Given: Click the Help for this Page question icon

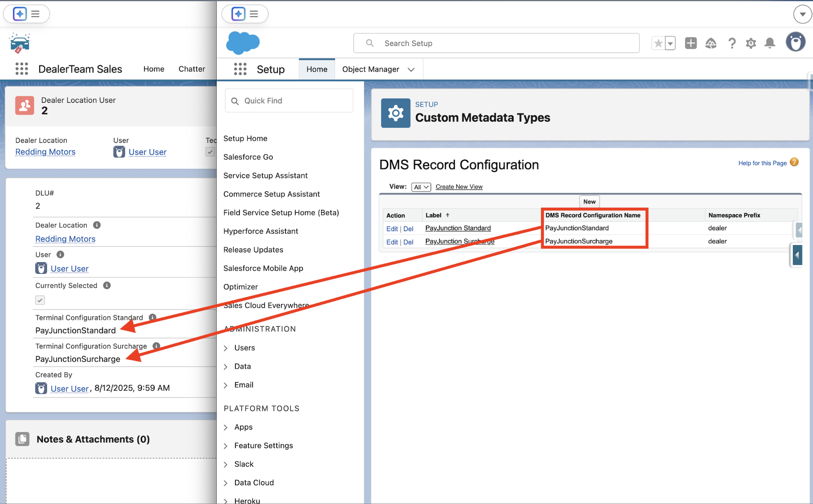Looking at the screenshot, I should [x=794, y=162].
